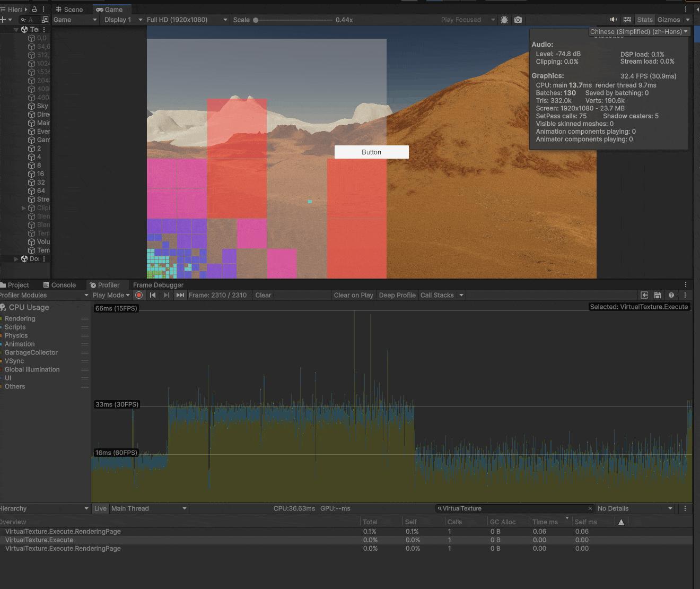Save profiler data using the disk icon
700x589 pixels.
[x=657, y=295]
